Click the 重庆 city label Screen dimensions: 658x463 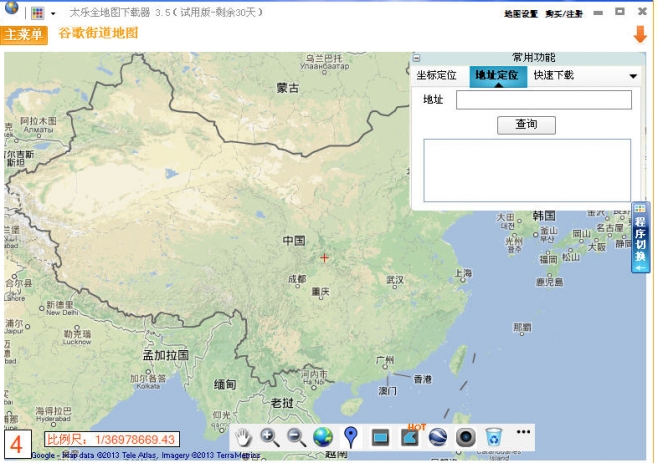pyautogui.click(x=320, y=292)
